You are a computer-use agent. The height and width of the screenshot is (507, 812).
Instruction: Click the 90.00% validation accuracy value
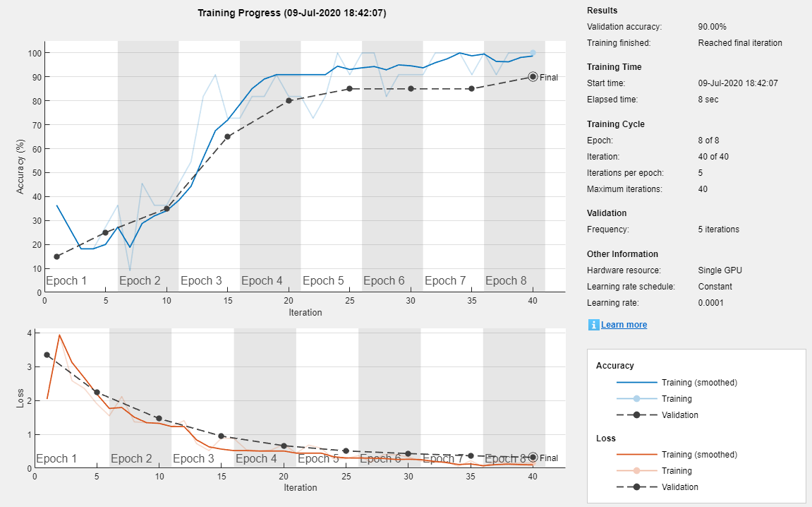[712, 27]
